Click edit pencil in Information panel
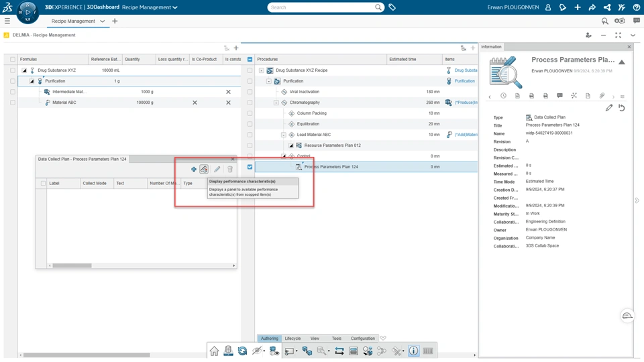 point(609,107)
